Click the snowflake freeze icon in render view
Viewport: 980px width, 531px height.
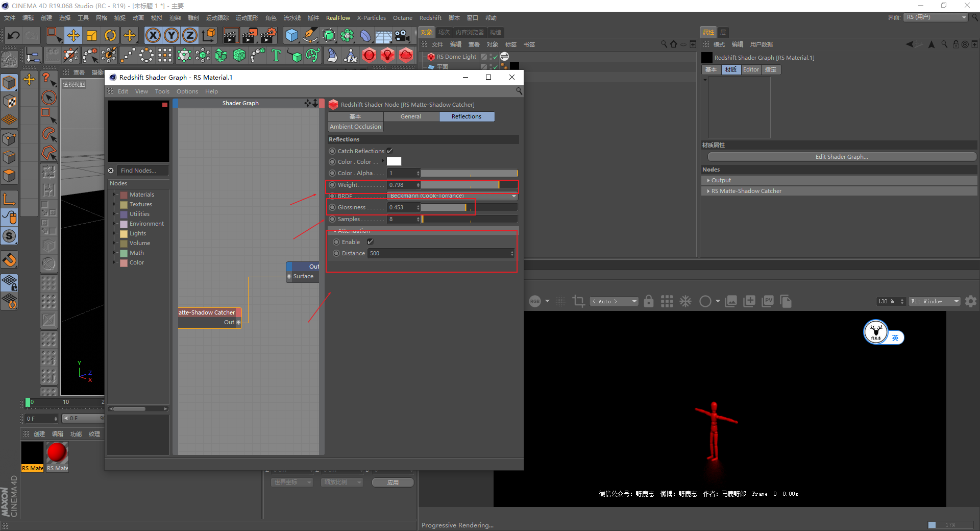click(685, 301)
